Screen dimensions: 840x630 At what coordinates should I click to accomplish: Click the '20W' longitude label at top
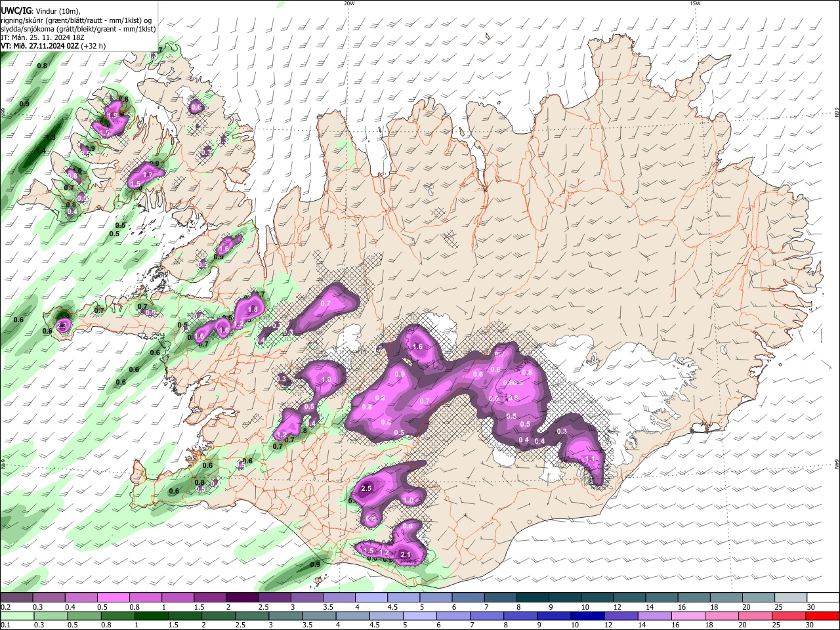pos(349,3)
